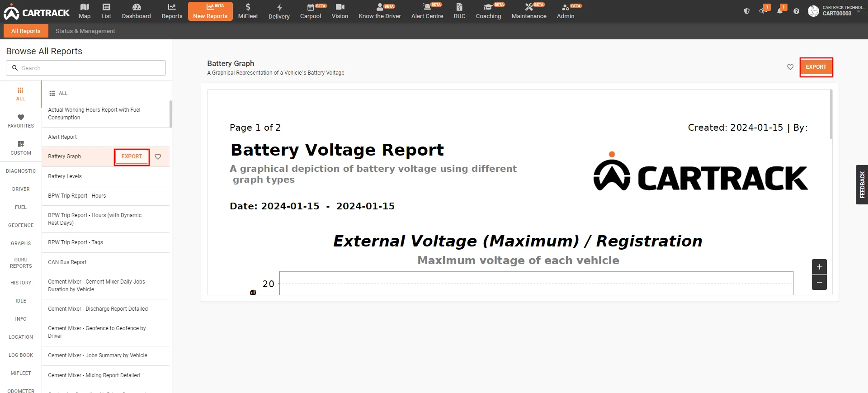Viewport: 868px width, 393px height.
Task: Select the GRAPHS category
Action: [21, 243]
